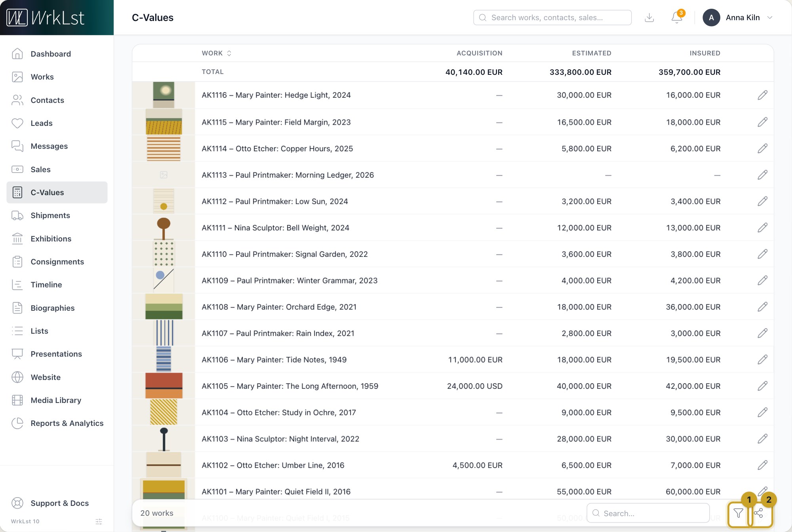792x532 pixels.
Task: Open AK1115 Field Margin work
Action: 276,122
